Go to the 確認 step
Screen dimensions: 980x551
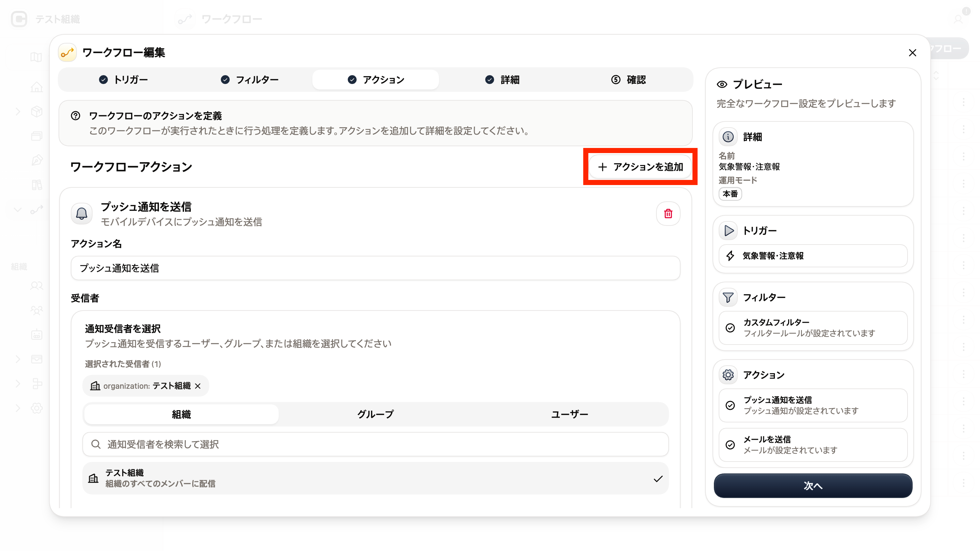pos(628,80)
